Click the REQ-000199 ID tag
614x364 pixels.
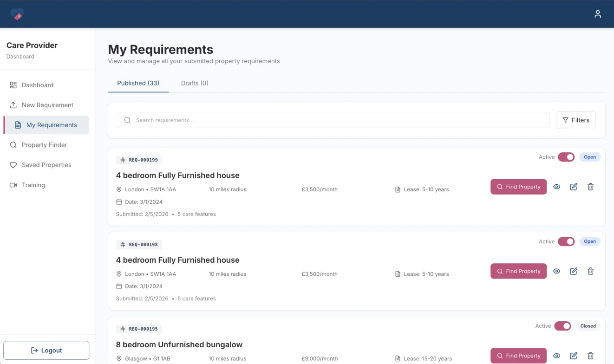pyautogui.click(x=139, y=160)
